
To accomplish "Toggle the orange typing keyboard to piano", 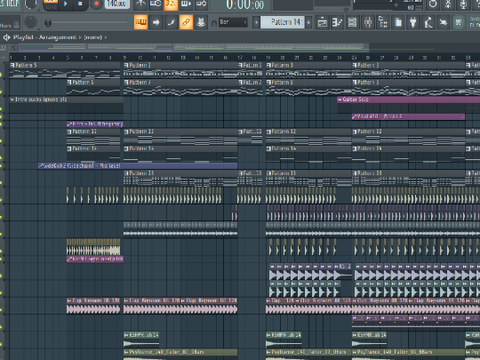I will (x=141, y=22).
